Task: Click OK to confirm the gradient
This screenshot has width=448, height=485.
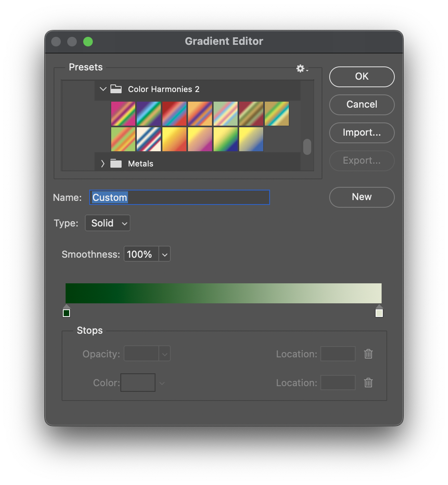Action: (362, 77)
